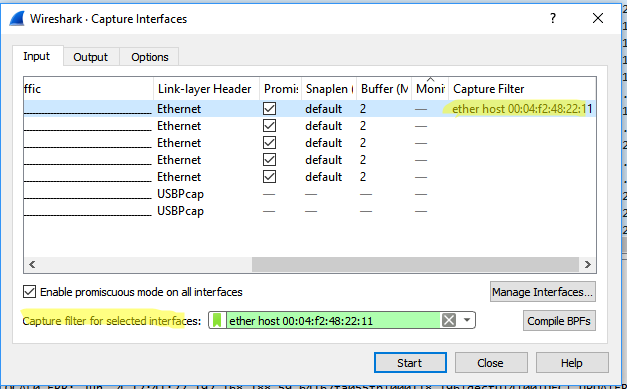Click the Start capture button
Screen dimensions: 627x389
tap(410, 363)
